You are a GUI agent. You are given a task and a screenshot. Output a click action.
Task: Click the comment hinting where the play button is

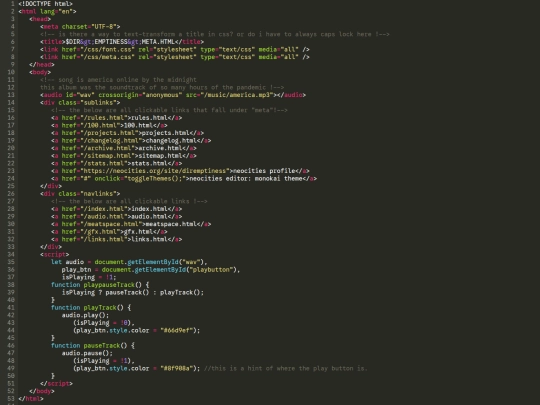click(x=286, y=368)
